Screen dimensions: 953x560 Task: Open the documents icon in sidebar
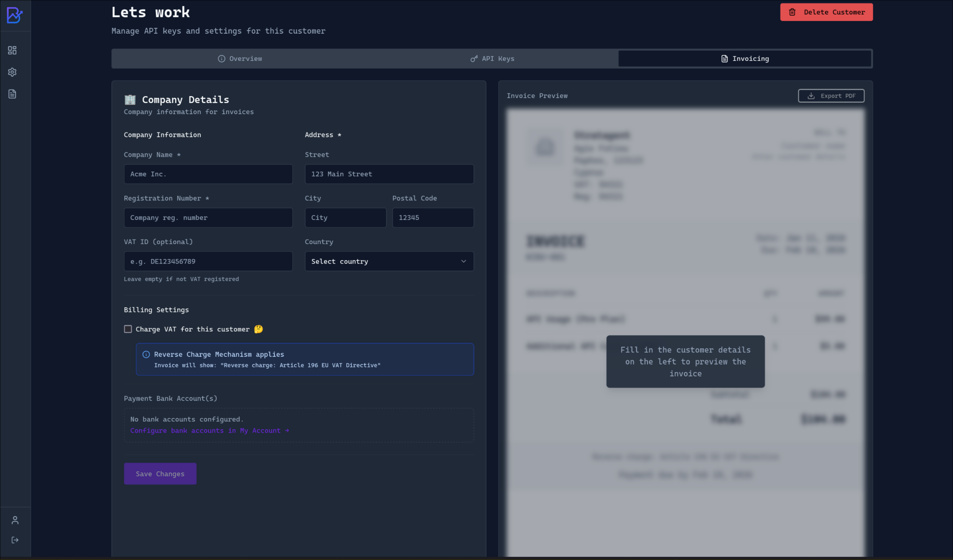click(12, 94)
